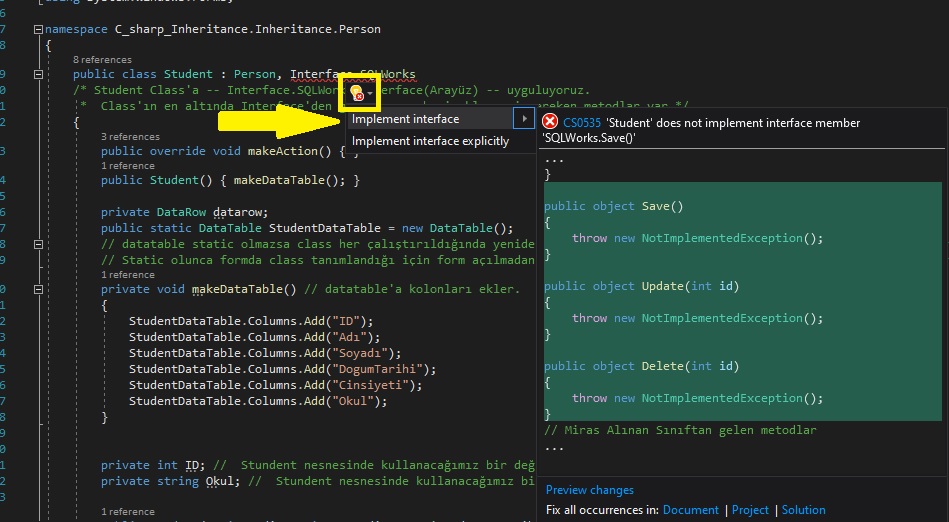Open '1 reference' CodeLens above makeDataTable

128,275
